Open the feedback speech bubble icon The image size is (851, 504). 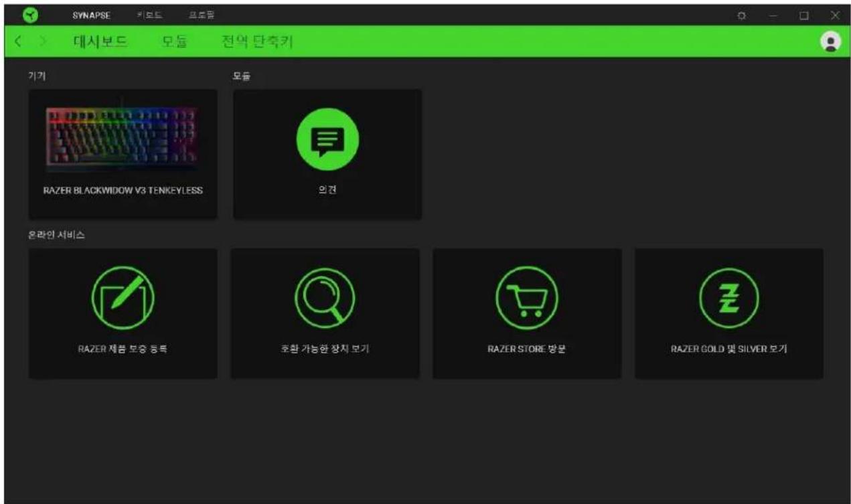pos(327,138)
